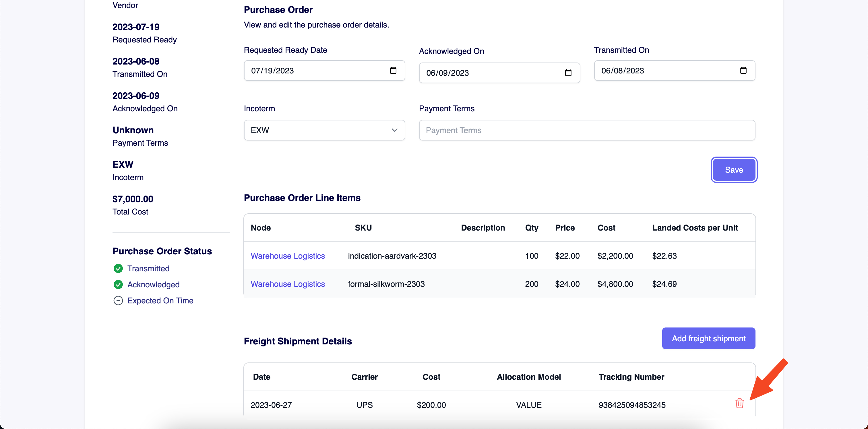Image resolution: width=868 pixels, height=429 pixels.
Task: Delete the UPS freight shipment row
Action: [740, 403]
